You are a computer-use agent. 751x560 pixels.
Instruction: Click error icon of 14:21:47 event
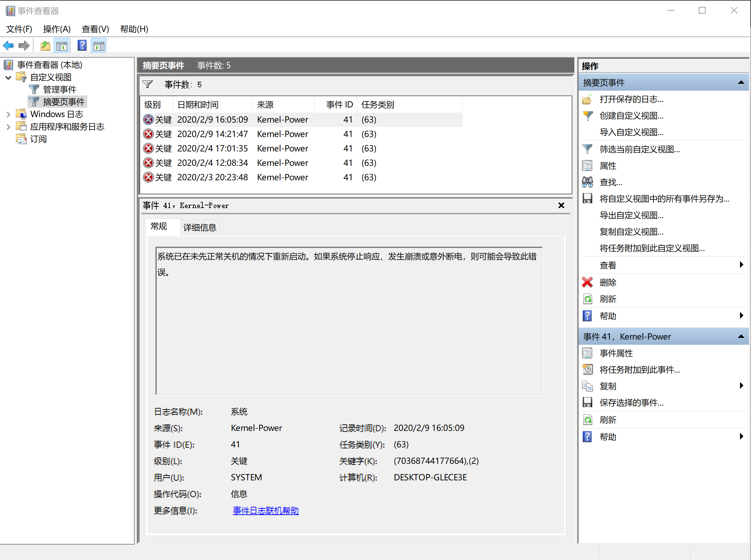click(x=148, y=134)
